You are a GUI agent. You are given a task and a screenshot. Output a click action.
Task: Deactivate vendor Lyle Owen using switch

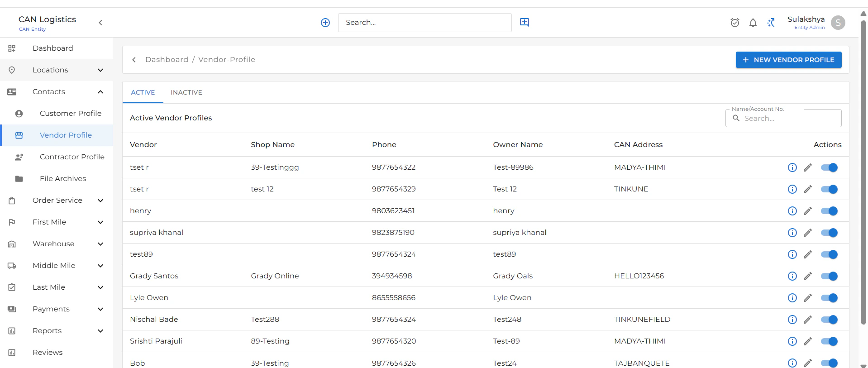click(x=830, y=298)
